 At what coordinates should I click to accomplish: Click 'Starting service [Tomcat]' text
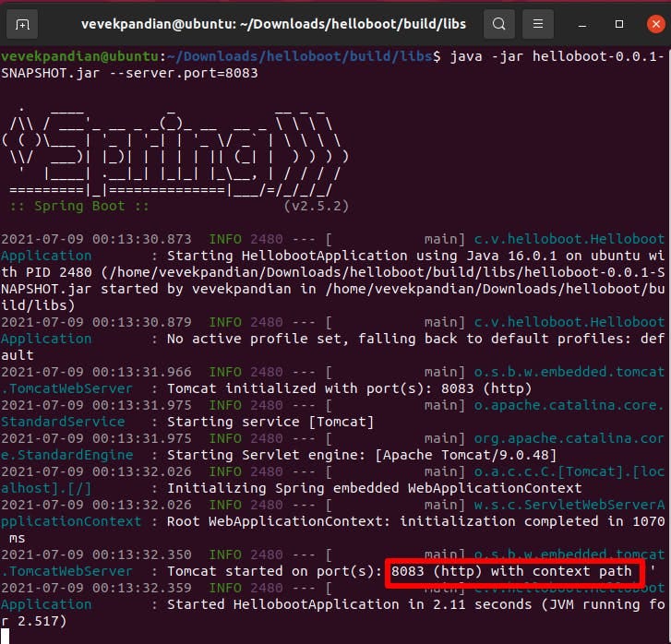click(x=270, y=422)
